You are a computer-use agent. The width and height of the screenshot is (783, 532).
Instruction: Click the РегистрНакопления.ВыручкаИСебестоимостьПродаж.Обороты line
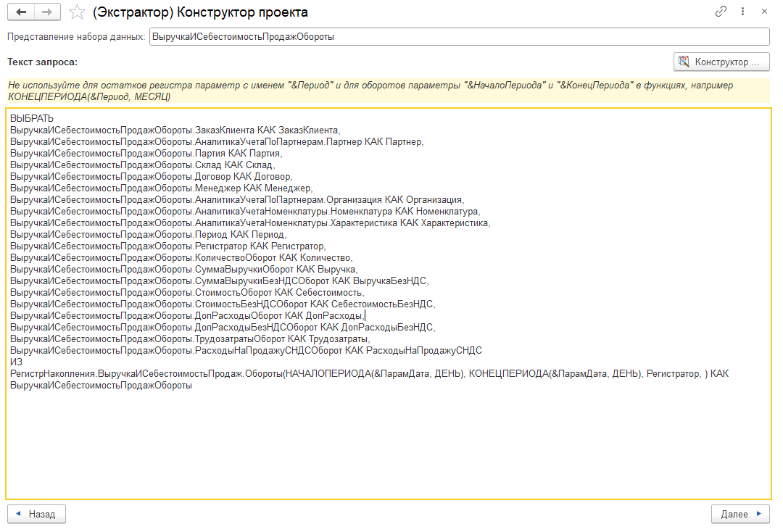(x=369, y=373)
